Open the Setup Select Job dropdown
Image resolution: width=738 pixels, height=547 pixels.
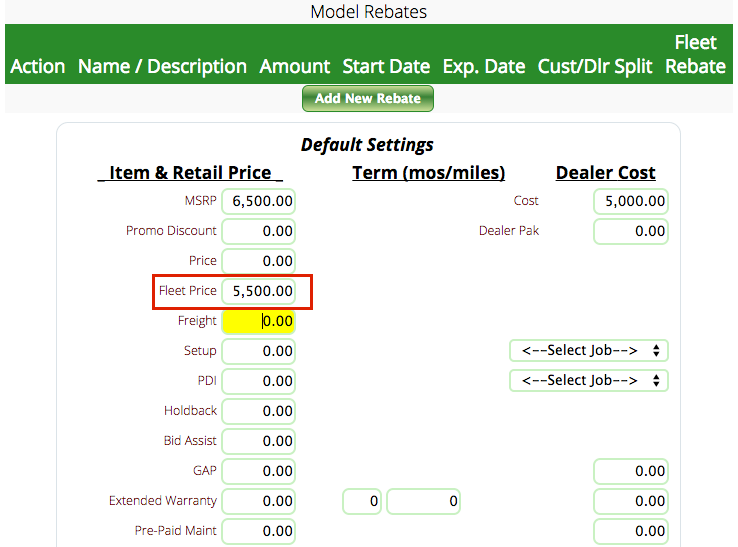(588, 351)
